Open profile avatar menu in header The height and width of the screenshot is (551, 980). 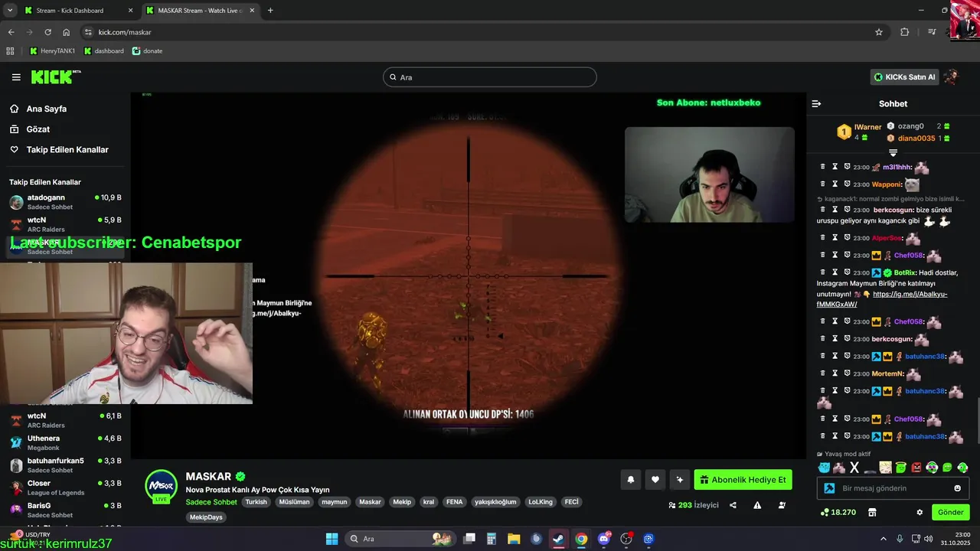click(952, 77)
